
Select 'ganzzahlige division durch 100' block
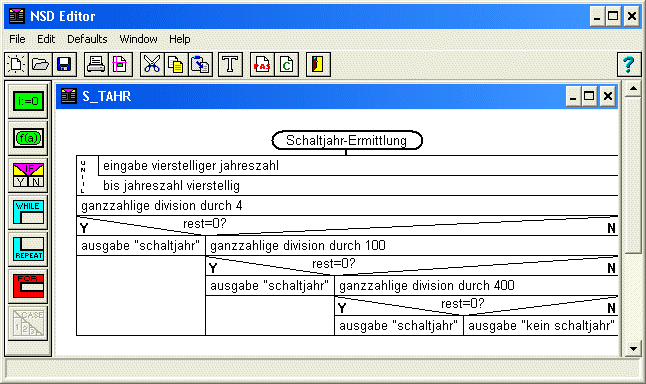pos(412,246)
